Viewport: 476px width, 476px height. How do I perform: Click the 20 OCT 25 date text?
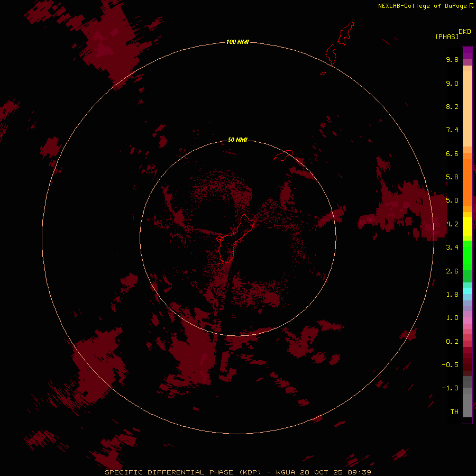click(322, 472)
